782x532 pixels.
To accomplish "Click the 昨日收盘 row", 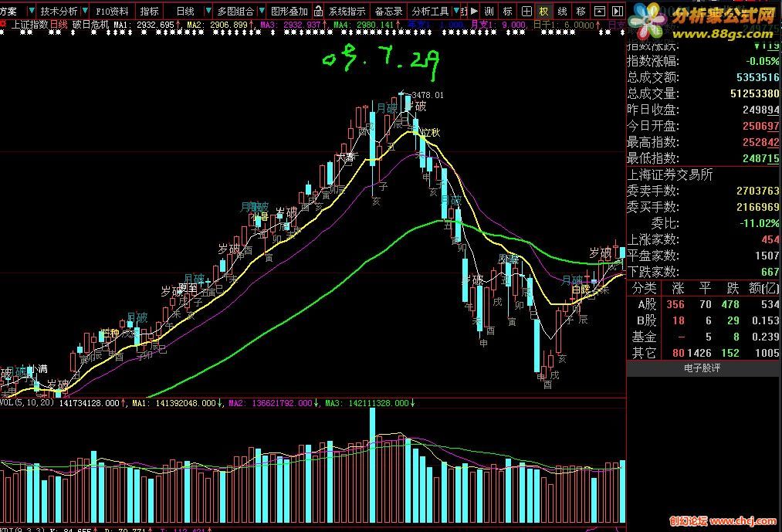I will pyautogui.click(x=702, y=110).
